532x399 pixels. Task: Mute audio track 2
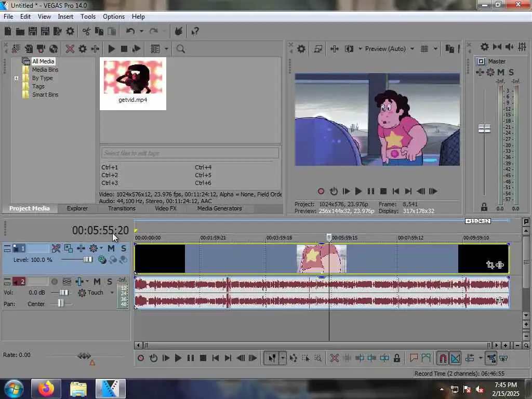pos(97,282)
